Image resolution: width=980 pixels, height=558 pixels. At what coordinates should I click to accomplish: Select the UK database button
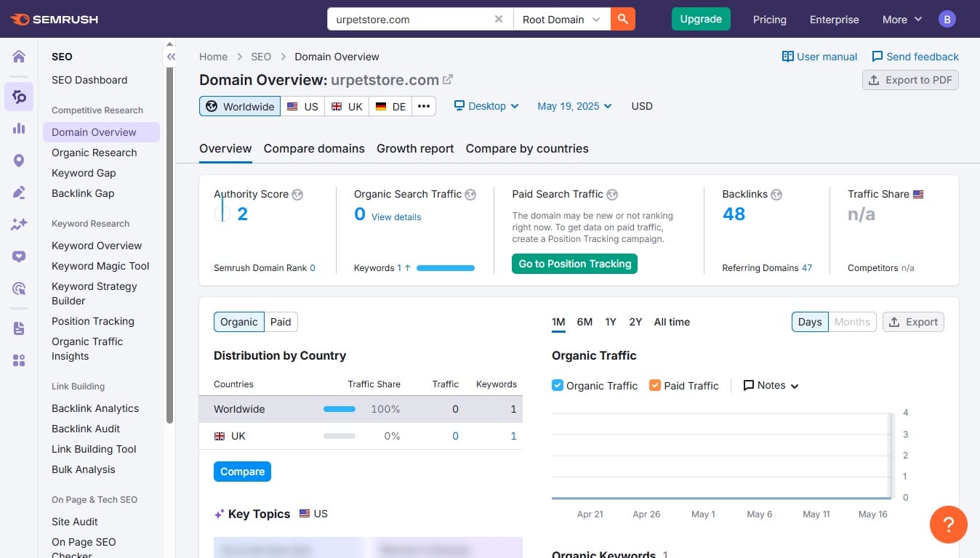click(346, 106)
